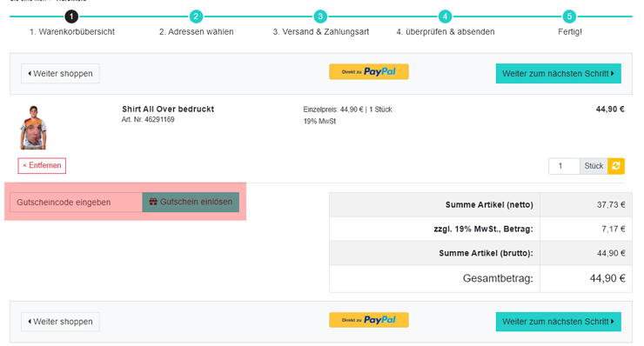The width and height of the screenshot is (644, 346).
Task: Click step 1 circle in checkout progress
Action: pyautogui.click(x=71, y=17)
